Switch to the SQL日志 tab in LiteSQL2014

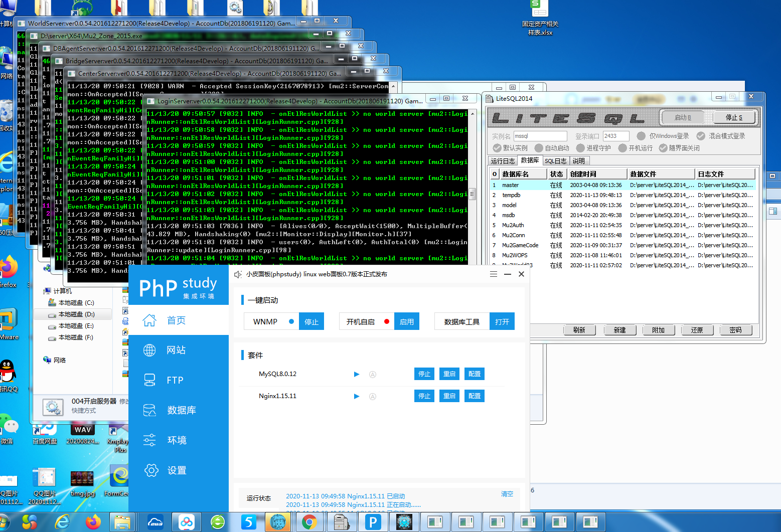click(x=556, y=161)
